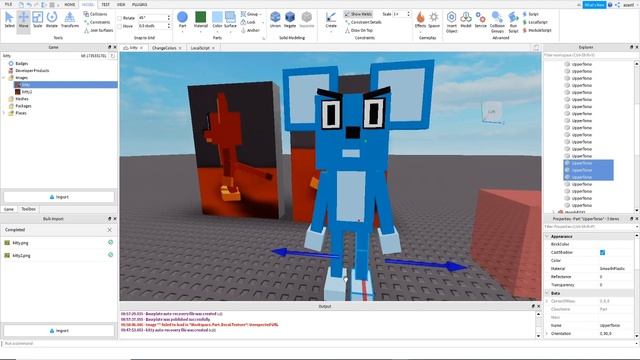Image resolution: width=640 pixels, height=360 pixels.
Task: Collapse the Appearance properties section
Action: tap(547, 236)
